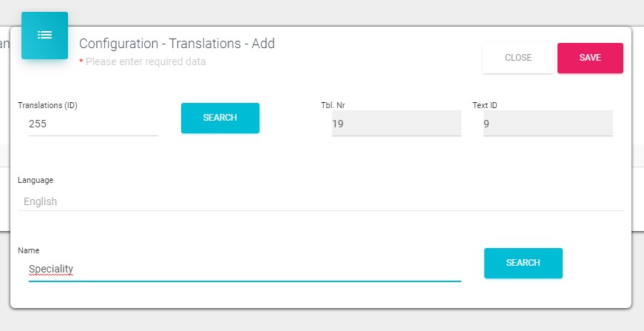Click the Translations (ID) label
Viewport: 644px width, 331px height.
click(x=47, y=105)
